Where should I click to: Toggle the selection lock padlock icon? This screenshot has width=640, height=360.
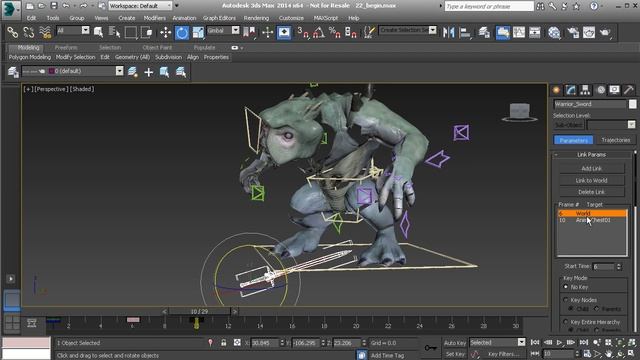click(224, 343)
